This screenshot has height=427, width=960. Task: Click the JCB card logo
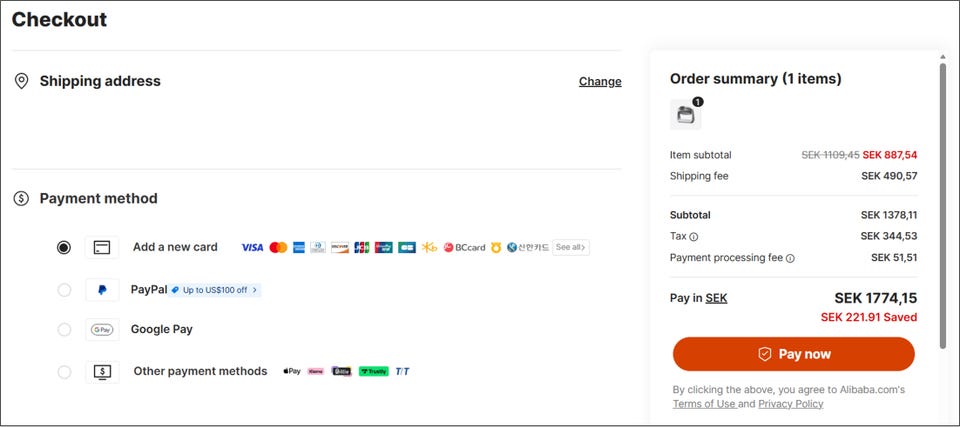(362, 247)
